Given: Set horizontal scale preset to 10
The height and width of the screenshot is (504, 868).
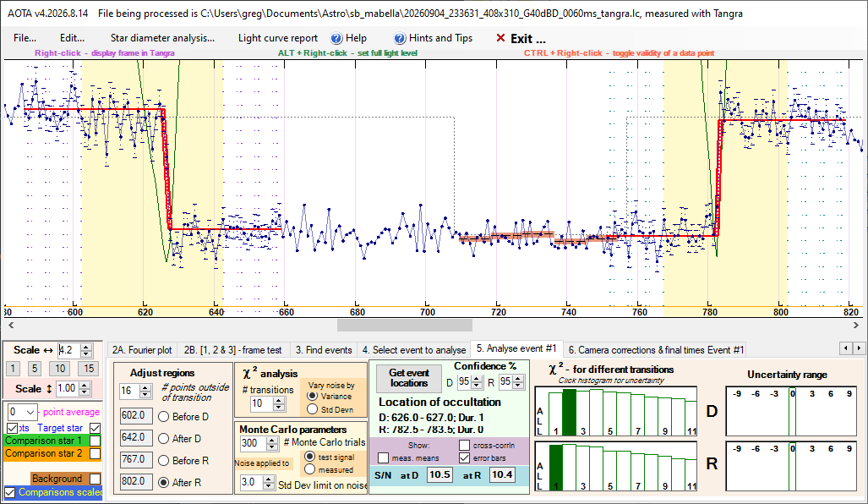Looking at the screenshot, I should coord(60,369).
